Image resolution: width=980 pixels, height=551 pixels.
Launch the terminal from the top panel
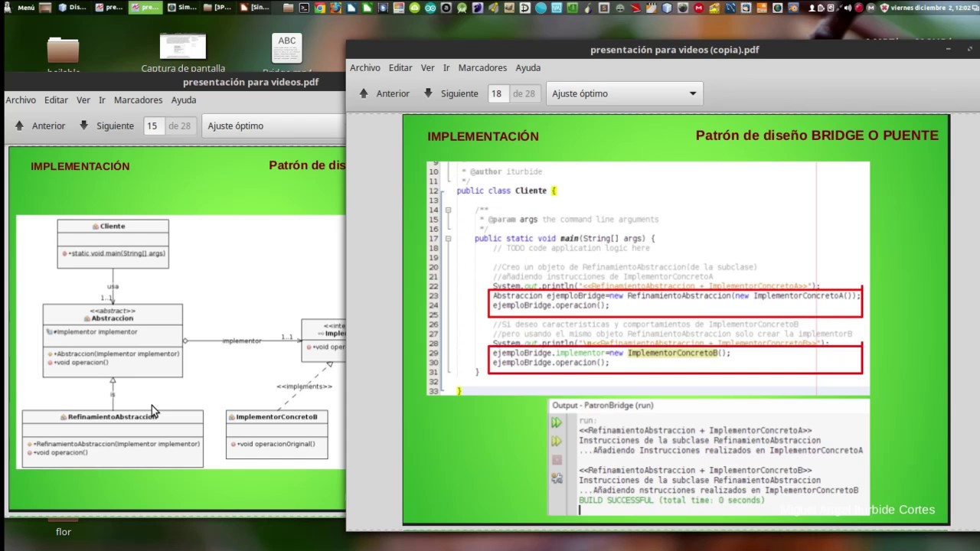pos(304,8)
